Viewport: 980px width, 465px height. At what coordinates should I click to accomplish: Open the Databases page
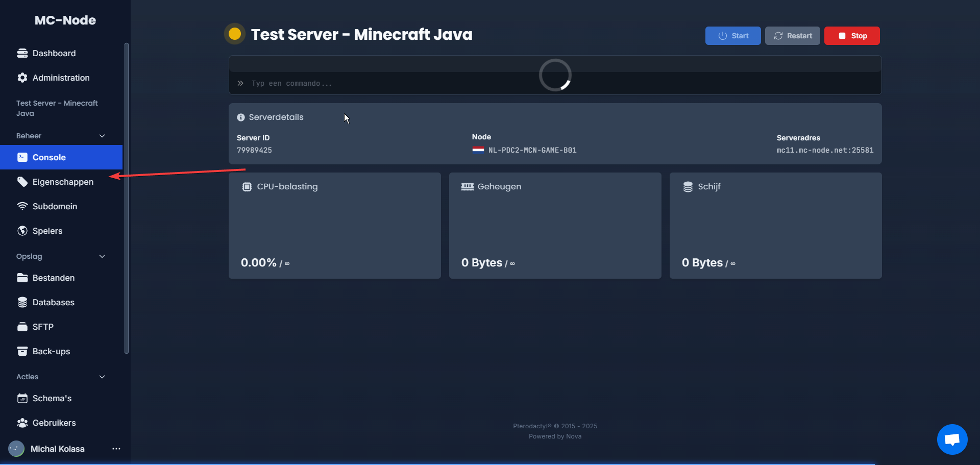(x=61, y=302)
